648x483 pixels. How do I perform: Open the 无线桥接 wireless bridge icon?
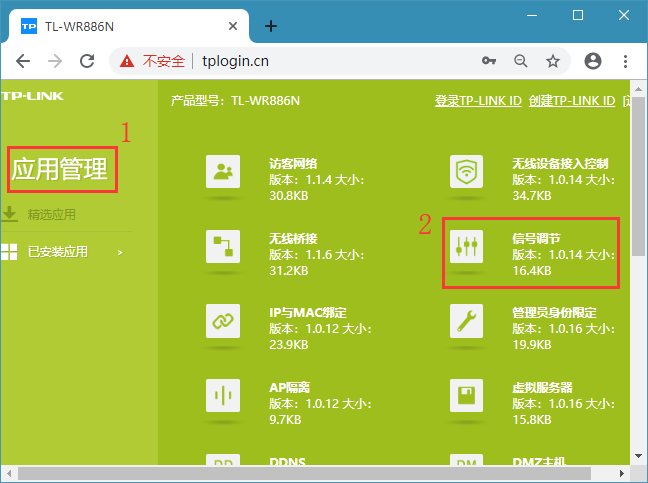(x=222, y=246)
